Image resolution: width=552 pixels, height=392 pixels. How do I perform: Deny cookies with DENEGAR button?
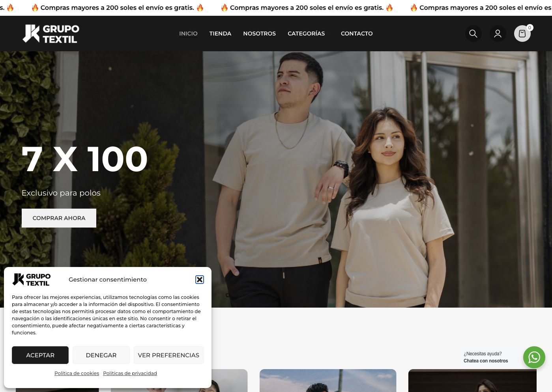pyautogui.click(x=101, y=355)
